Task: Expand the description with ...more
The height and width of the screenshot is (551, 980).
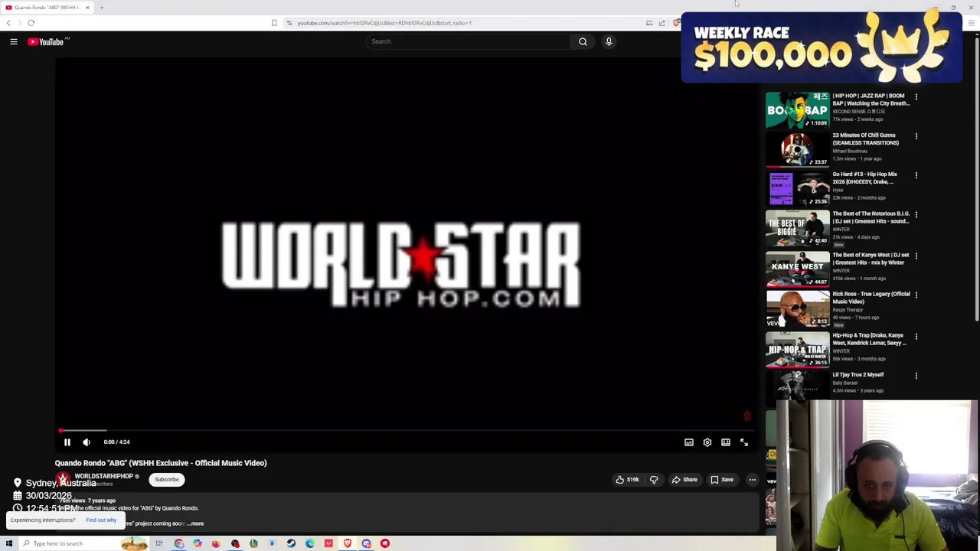Action: click(x=196, y=523)
